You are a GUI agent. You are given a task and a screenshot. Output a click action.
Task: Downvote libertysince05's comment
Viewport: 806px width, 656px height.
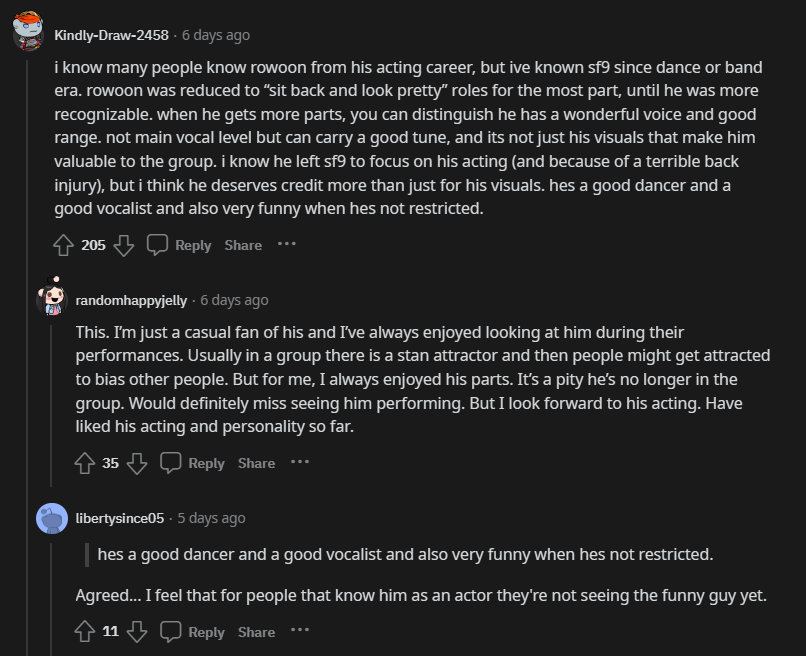click(137, 632)
